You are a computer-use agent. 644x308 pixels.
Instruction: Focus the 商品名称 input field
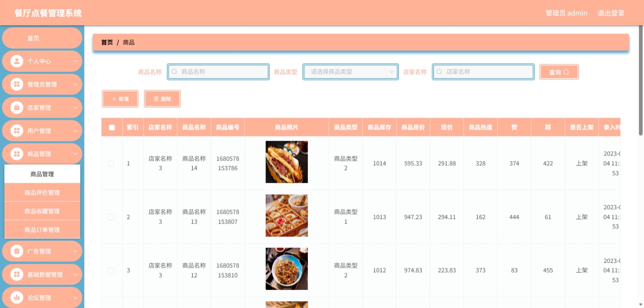[x=218, y=72]
